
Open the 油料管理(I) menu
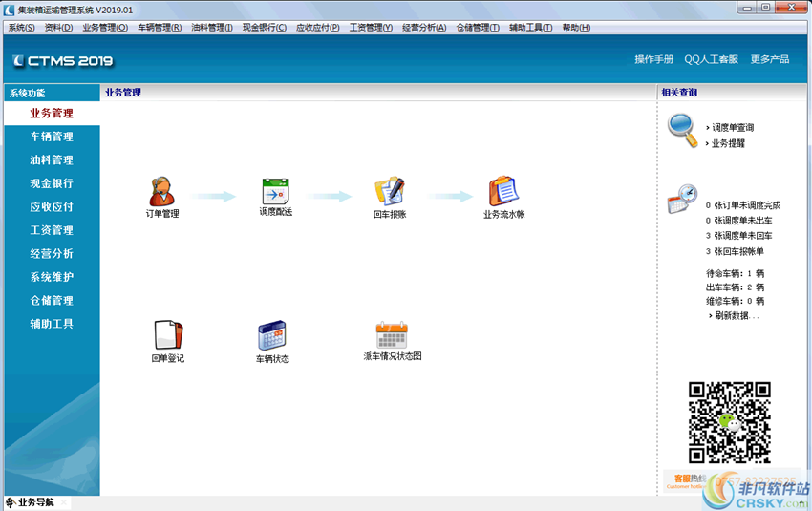[x=212, y=28]
